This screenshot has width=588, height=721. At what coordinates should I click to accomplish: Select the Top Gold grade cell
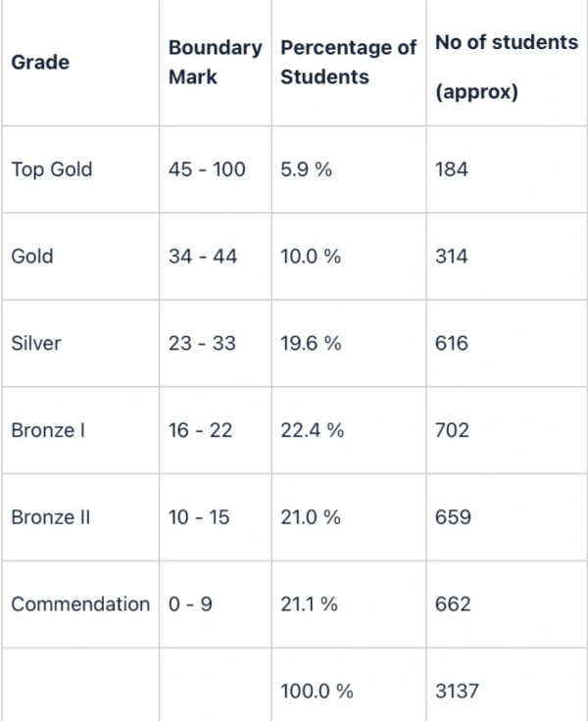pos(51,169)
